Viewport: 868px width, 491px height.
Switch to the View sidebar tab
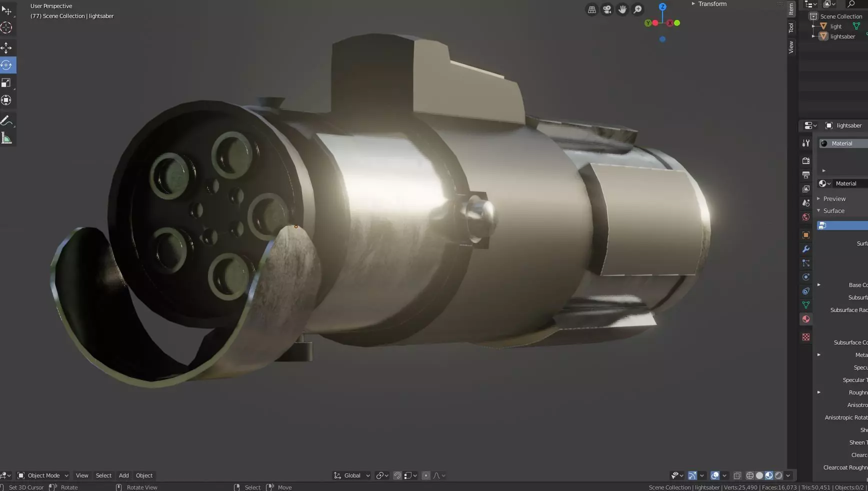[791, 47]
